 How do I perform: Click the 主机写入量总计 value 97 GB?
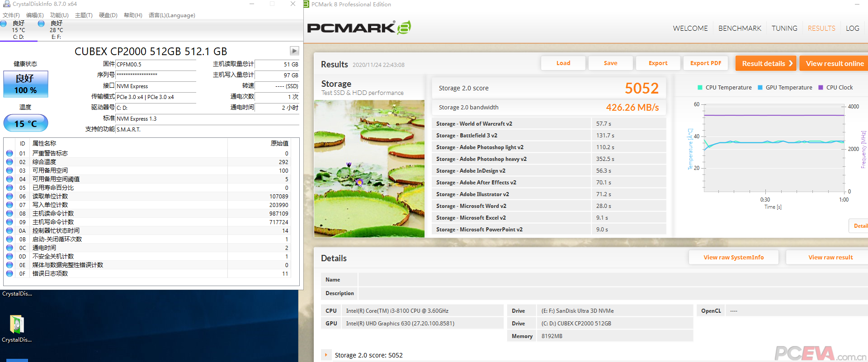(291, 75)
